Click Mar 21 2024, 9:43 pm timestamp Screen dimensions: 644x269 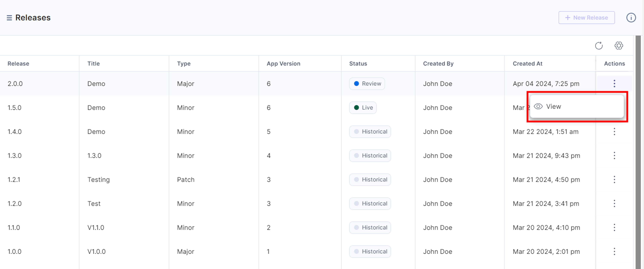[546, 156]
